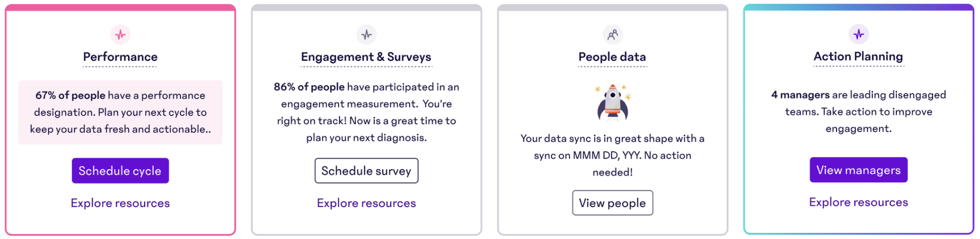Image resolution: width=980 pixels, height=239 pixels.
Task: Click the pink pulse icon above Performance
Action: [120, 34]
